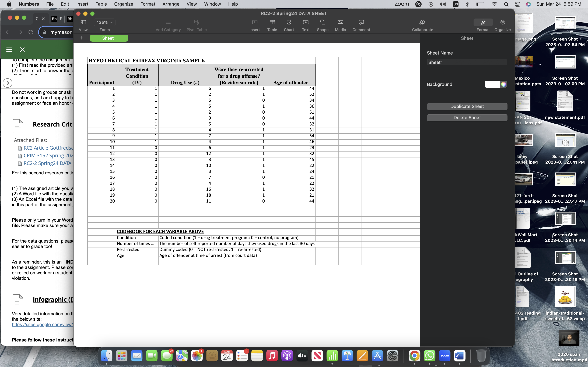
Task: Click the Table toolbar icon
Action: pos(272,23)
